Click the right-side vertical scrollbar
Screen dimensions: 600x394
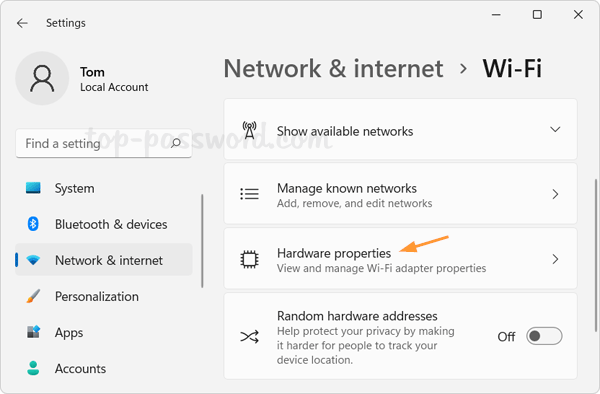coord(596,256)
